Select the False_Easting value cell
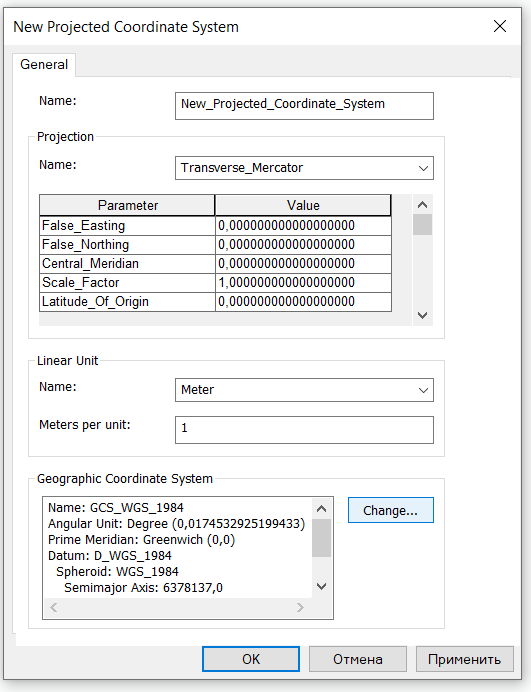531x692 pixels. [x=303, y=226]
